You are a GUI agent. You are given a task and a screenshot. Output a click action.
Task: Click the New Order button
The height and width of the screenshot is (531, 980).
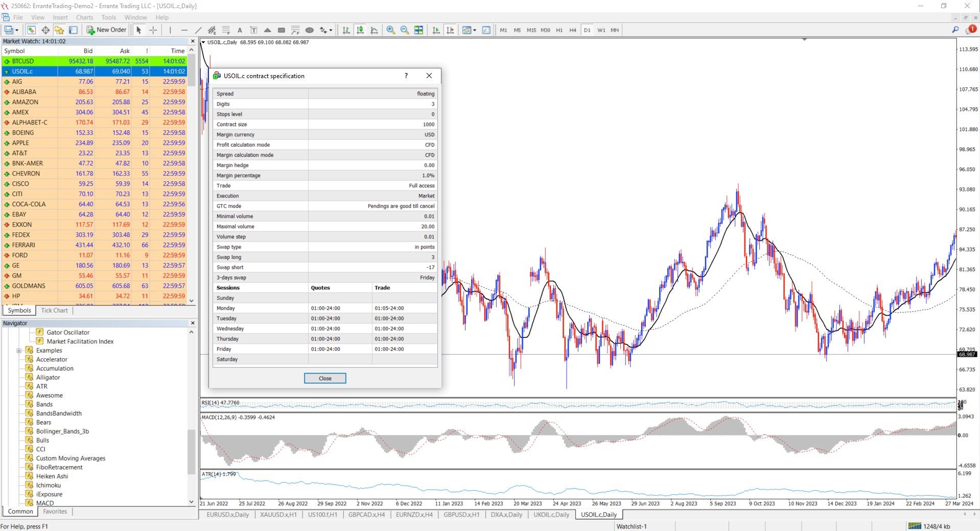point(106,30)
